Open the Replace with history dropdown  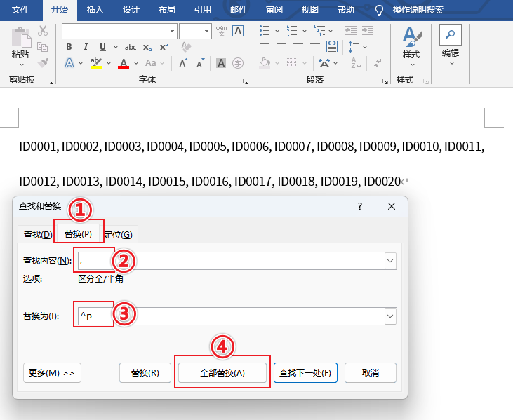click(390, 316)
